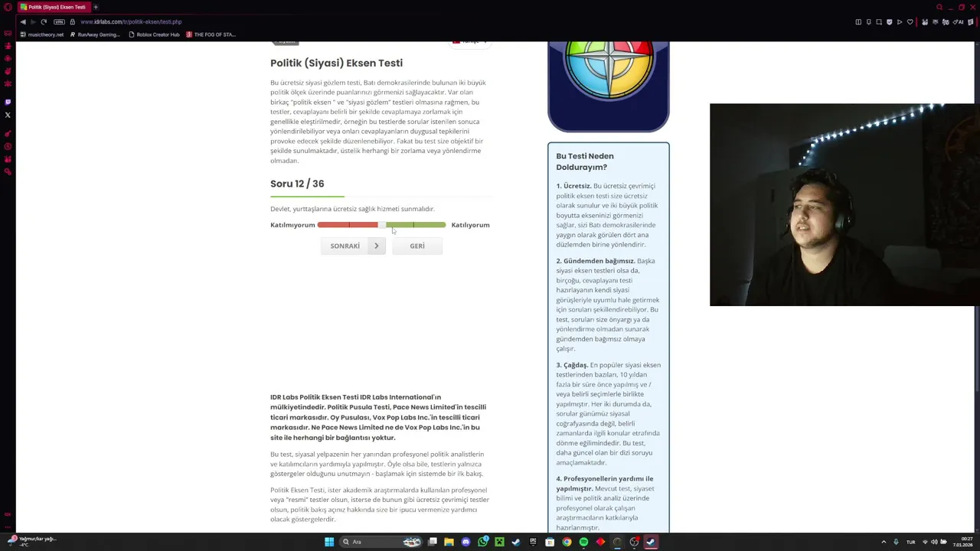
Task: Open Epic Games launcher from taskbar
Action: [533, 542]
